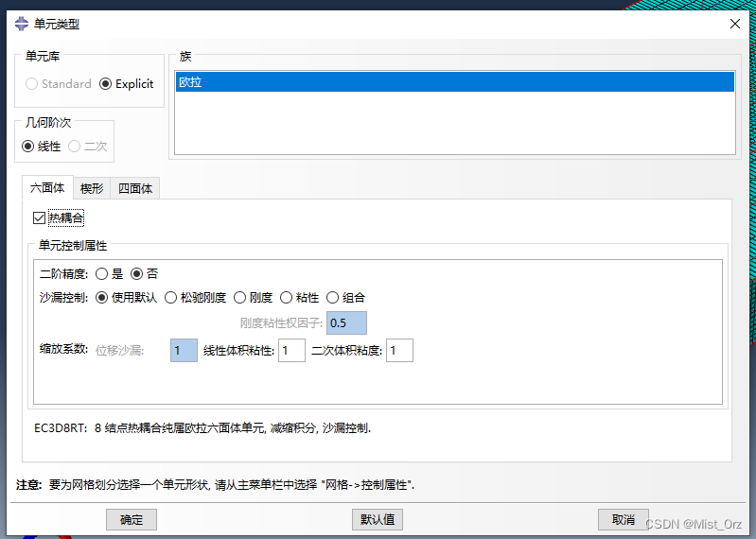Screen dimensions: 756x539
Task: Toggle the 热耦合 checkbox
Action: point(39,218)
